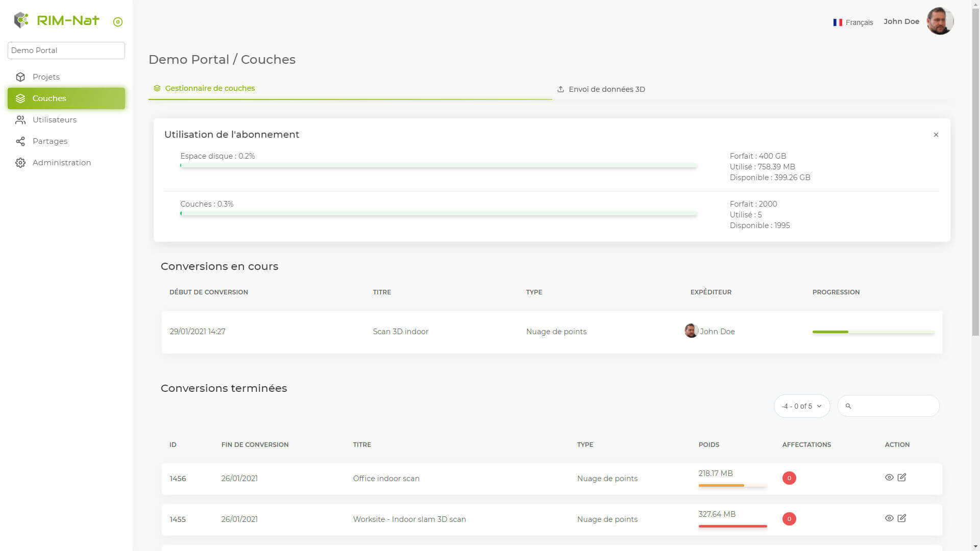Click the Scan 3D indoor progress bar
The height and width of the screenshot is (551, 980).
[x=873, y=332]
